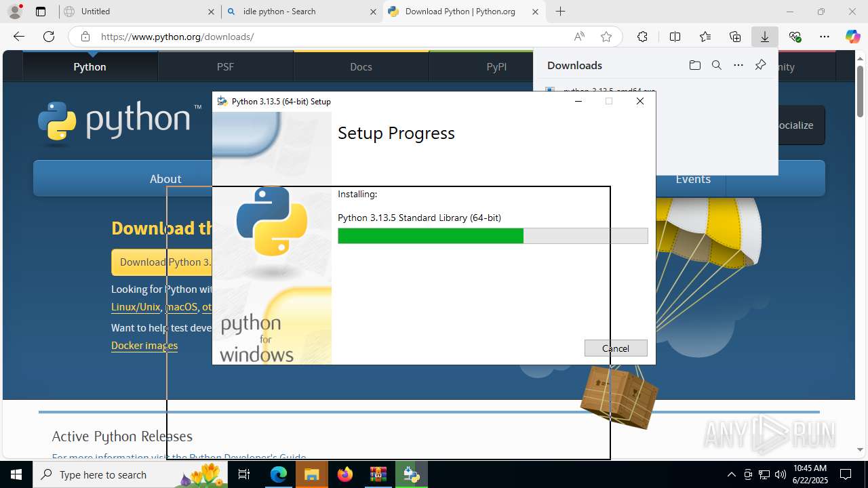Open the notification center

[846, 474]
